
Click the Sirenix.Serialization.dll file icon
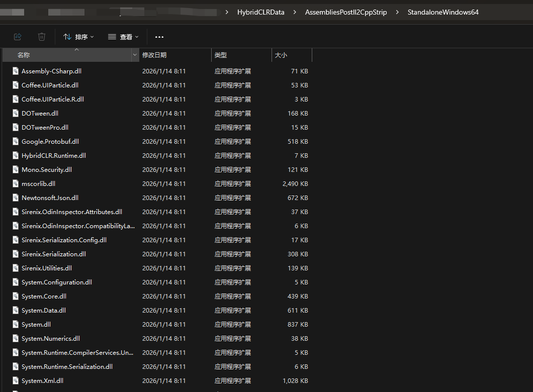16,254
